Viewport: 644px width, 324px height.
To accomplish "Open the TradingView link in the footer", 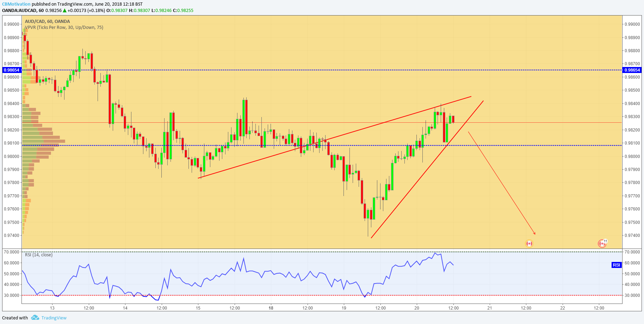I will click(54, 318).
